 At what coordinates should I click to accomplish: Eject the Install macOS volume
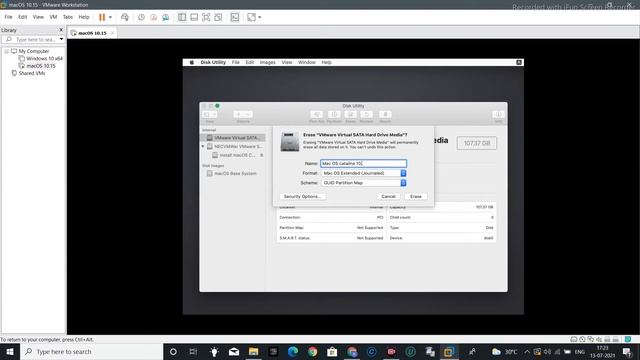[x=262, y=155]
